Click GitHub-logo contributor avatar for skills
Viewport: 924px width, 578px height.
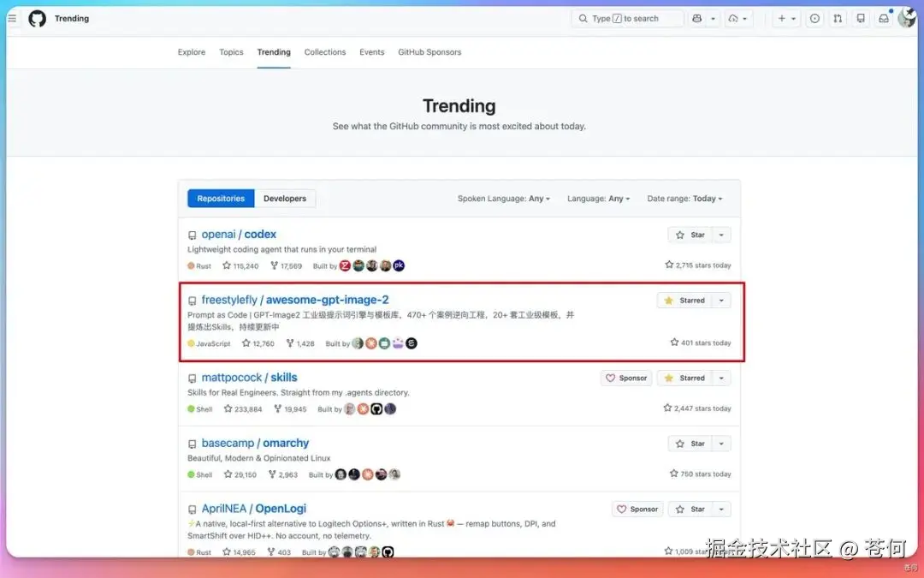point(376,408)
